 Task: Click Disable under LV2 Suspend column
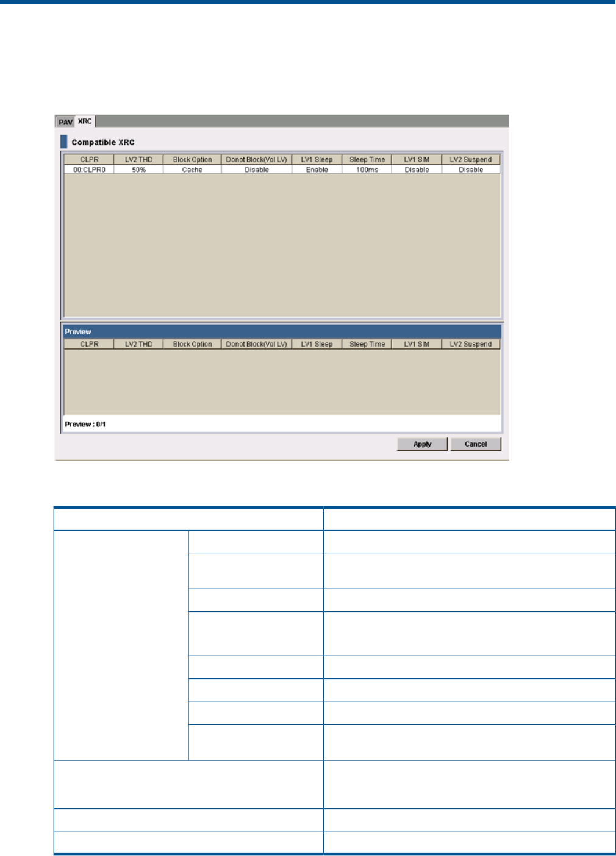[471, 170]
